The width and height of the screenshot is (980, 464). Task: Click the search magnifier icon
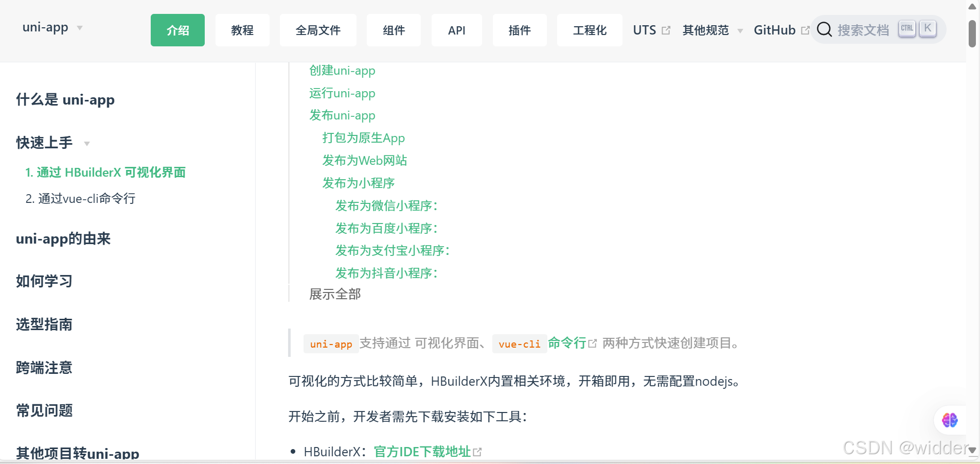tap(824, 29)
